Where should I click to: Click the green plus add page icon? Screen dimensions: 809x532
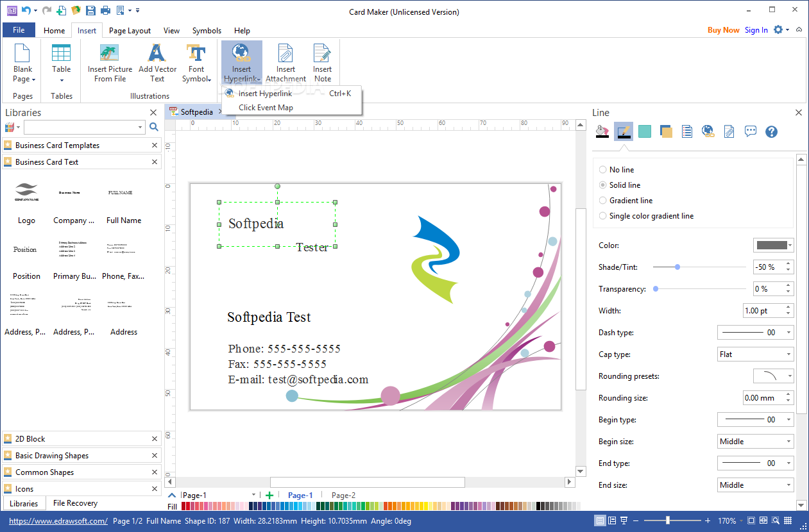pos(269,495)
